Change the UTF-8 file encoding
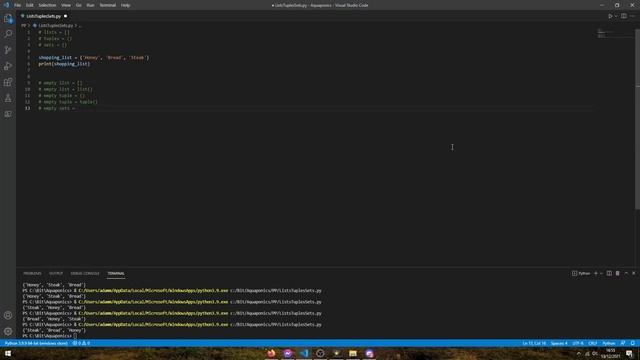 578,343
